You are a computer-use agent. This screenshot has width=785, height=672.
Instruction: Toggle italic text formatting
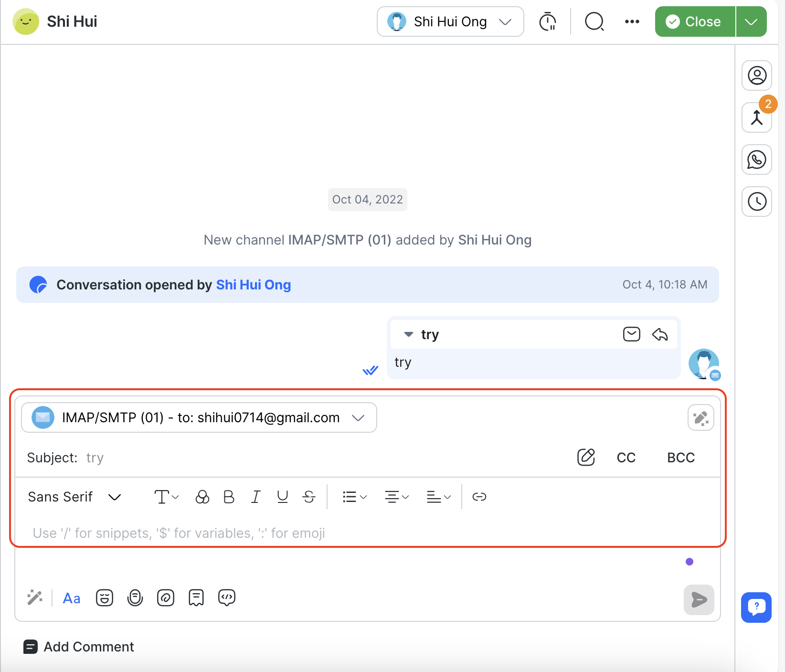click(256, 497)
